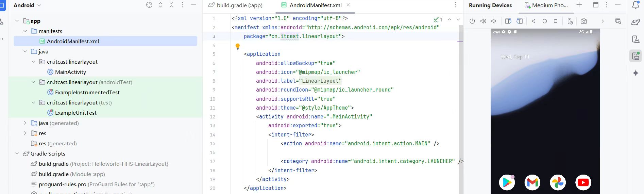The image size is (644, 194).
Task: Launch YouTube app on the emulator
Action: pos(583,182)
